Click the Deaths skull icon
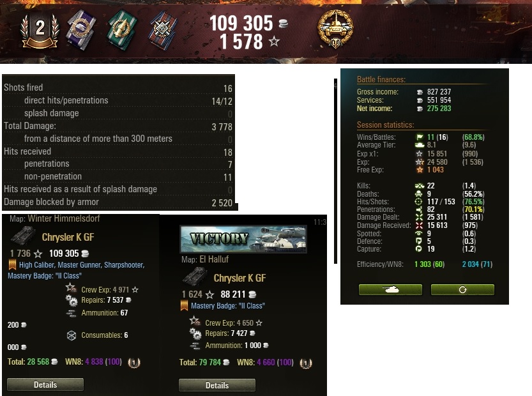This screenshot has height=396, width=532. 419,194
